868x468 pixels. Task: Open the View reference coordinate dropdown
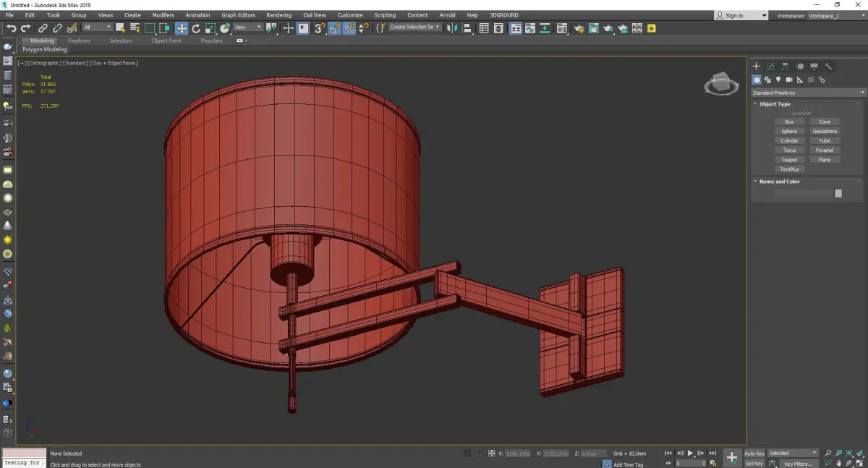(247, 27)
